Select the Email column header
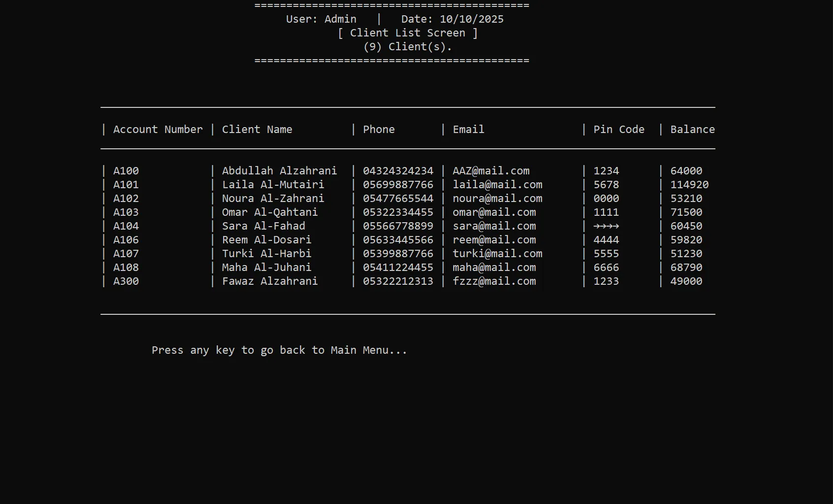Screen dimensions: 833x504 tap(468, 130)
